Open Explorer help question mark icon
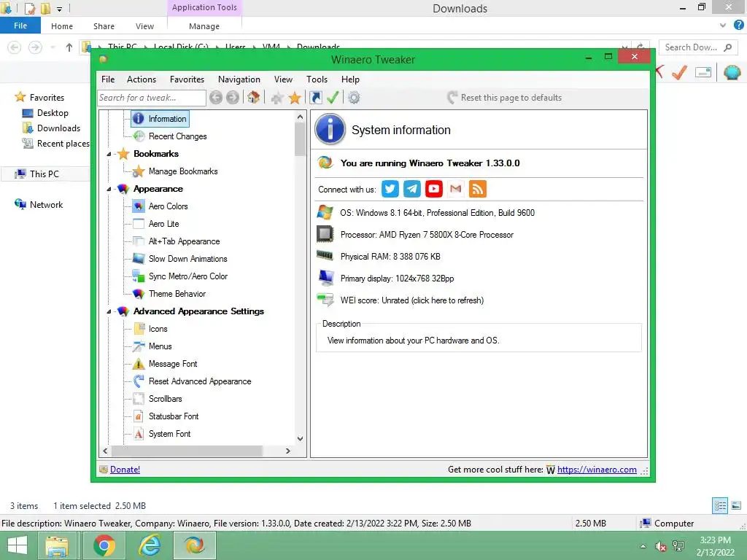 739,26
